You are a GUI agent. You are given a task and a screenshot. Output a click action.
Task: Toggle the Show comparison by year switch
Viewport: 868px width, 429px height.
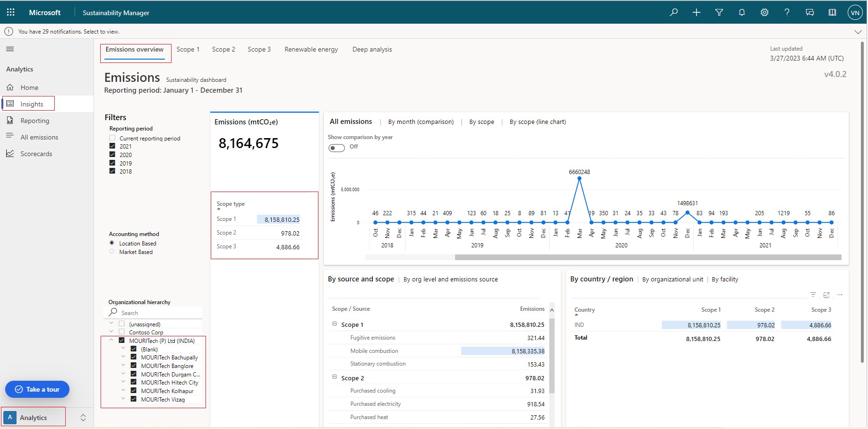coord(336,148)
